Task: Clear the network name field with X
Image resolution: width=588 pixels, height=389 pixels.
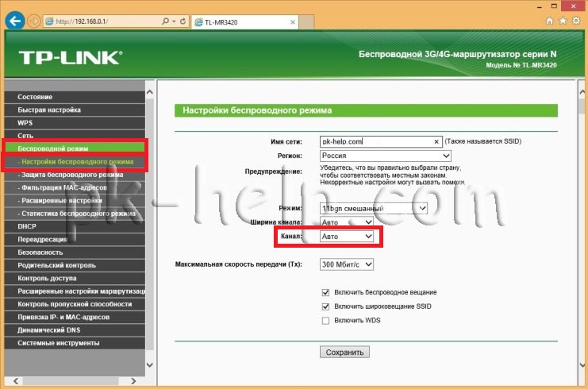Action: (436, 142)
